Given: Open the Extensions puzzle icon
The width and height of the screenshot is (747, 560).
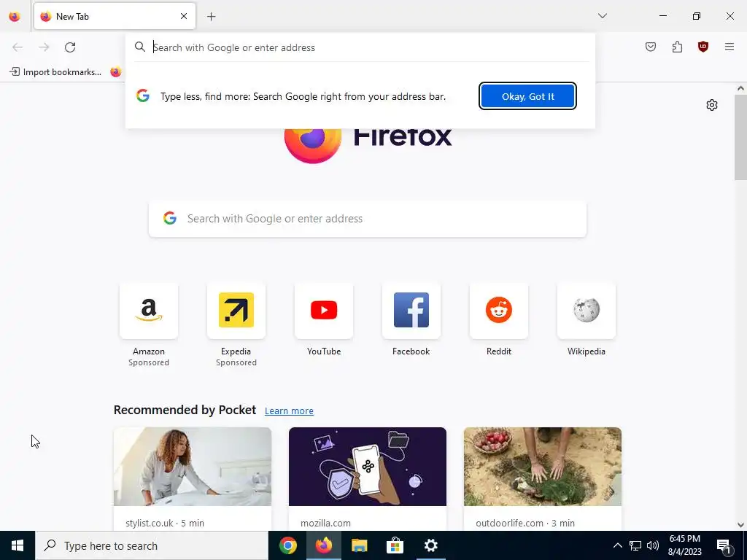Looking at the screenshot, I should coord(677,47).
